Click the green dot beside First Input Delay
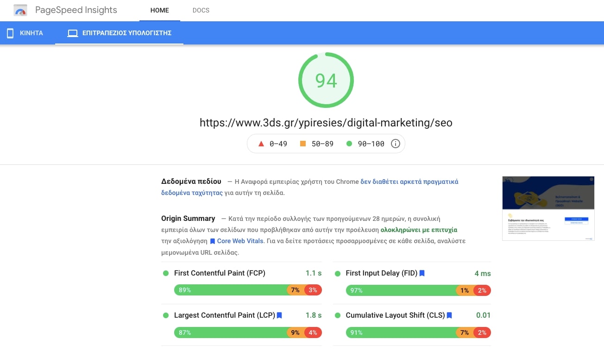Image resolution: width=604 pixels, height=364 pixels. pyautogui.click(x=337, y=273)
